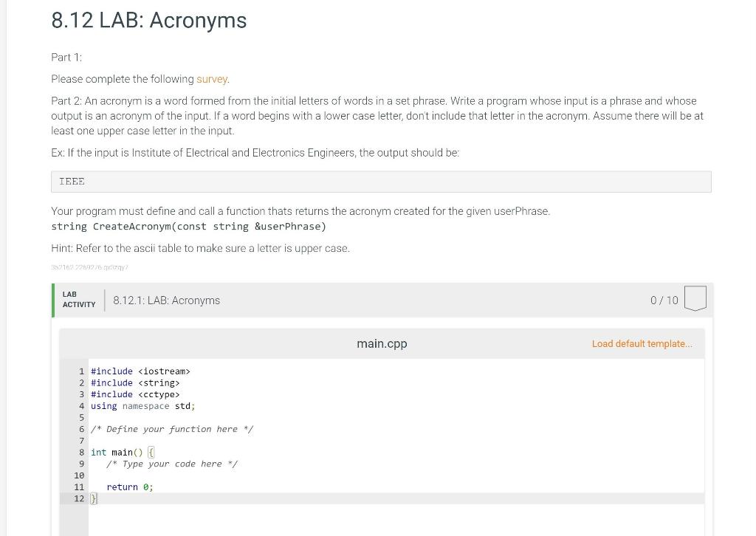Click the 0 / 10 score display
Screen dimensions: 756x536
click(x=664, y=300)
